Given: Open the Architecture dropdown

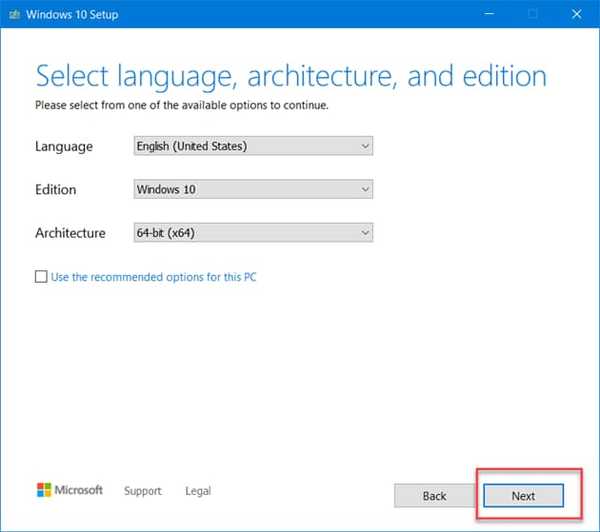Looking at the screenshot, I should pyautogui.click(x=253, y=232).
